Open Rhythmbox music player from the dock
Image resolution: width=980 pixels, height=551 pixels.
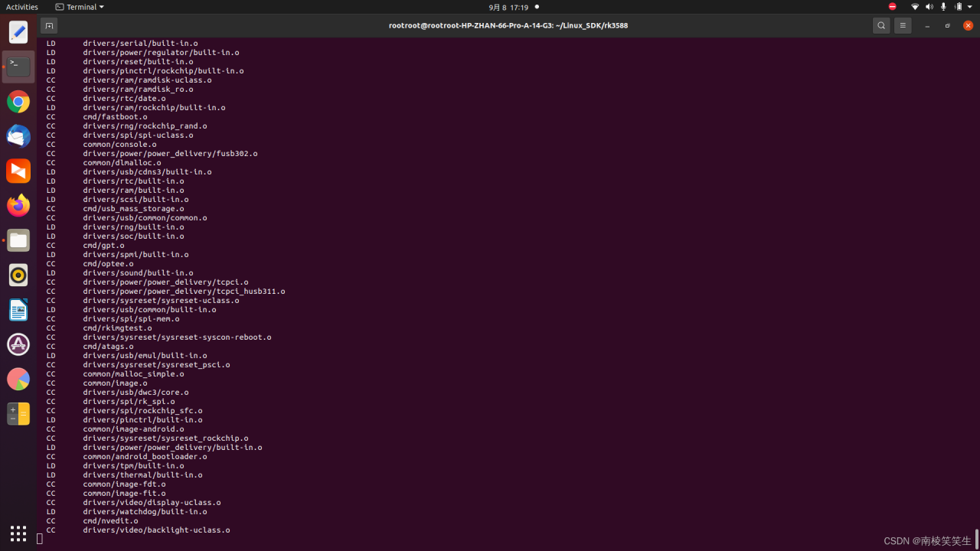pos(18,275)
